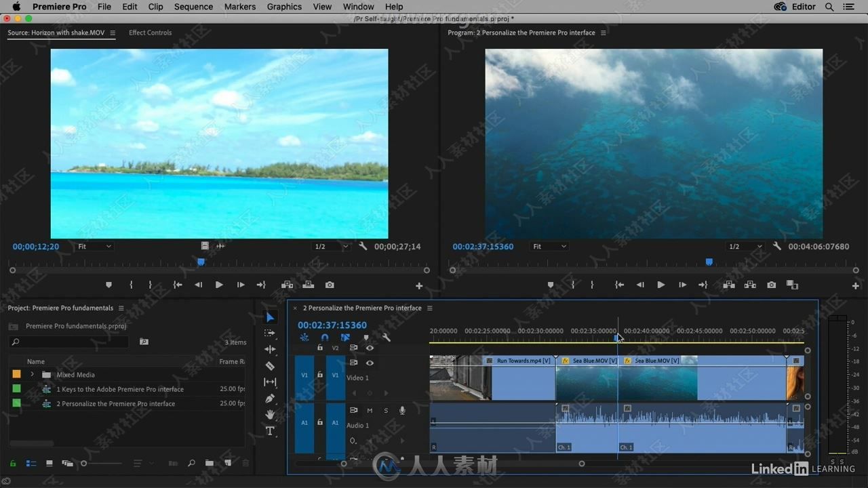This screenshot has height=488, width=868.
Task: Enable voice-over record on Audio 1
Action: 402,410
